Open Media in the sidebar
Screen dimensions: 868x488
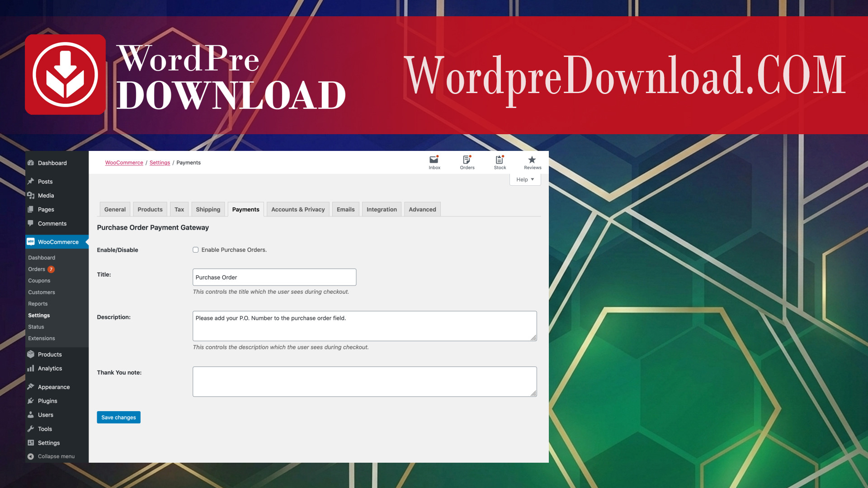point(46,196)
